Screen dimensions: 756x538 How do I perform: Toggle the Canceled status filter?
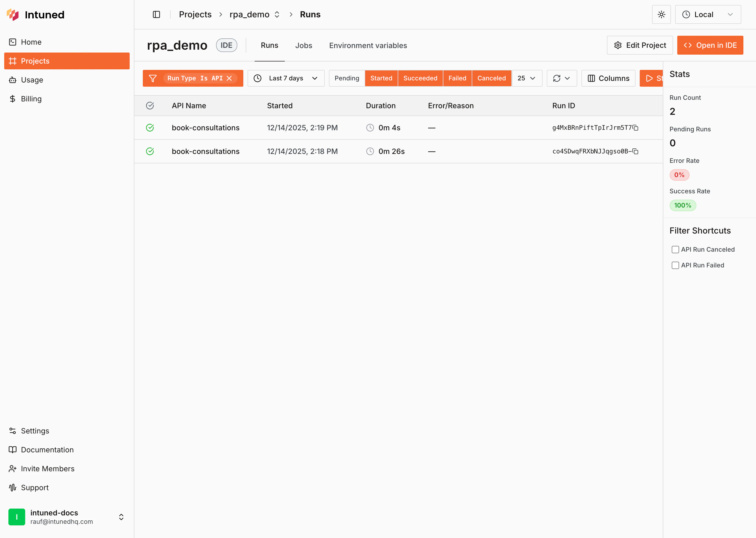(x=492, y=78)
